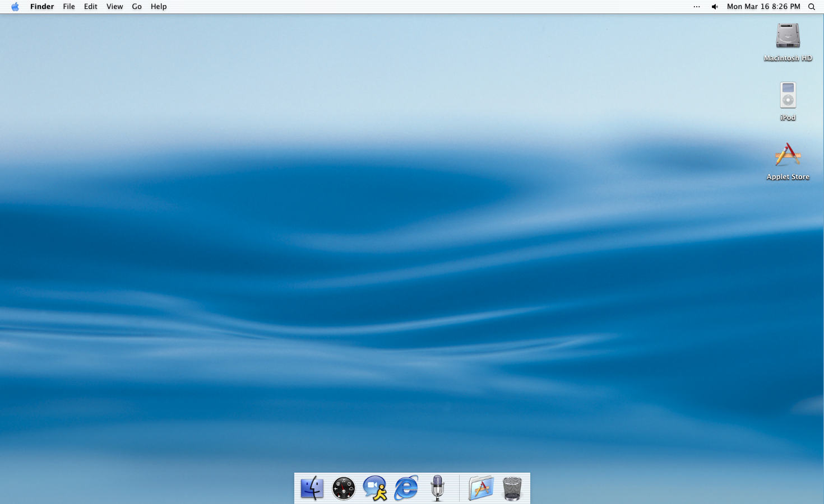
Task: Open the Apple menu
Action: point(15,7)
